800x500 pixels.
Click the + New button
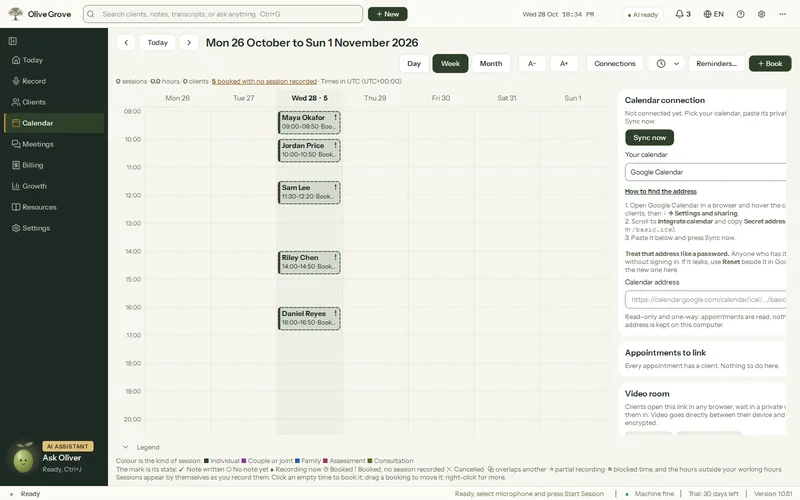click(387, 14)
